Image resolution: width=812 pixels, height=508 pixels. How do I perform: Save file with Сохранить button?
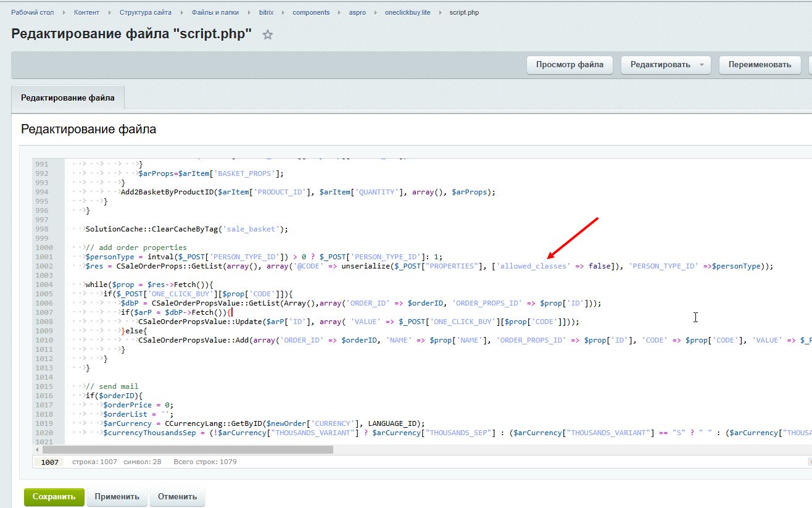(54, 496)
